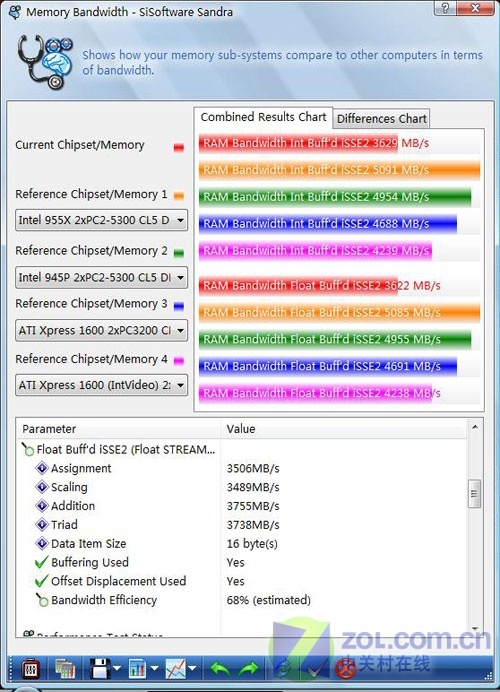Screen dimensions: 500x692
Task: Click the green forward arrow
Action: point(248,669)
